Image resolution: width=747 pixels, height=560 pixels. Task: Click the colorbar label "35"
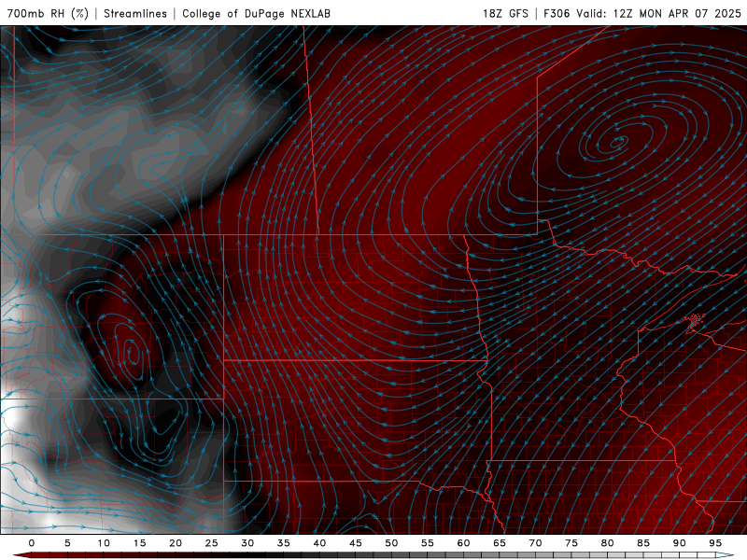coord(284,543)
